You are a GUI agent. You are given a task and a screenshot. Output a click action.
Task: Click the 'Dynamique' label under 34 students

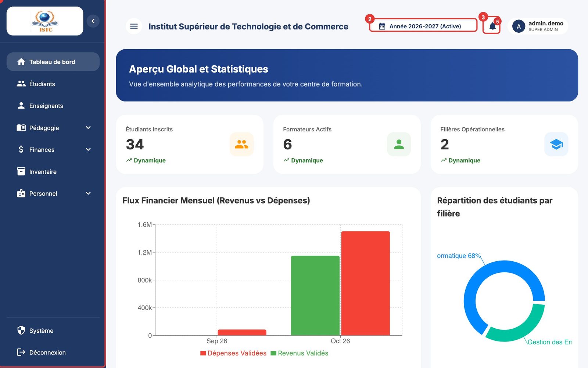coord(150,160)
